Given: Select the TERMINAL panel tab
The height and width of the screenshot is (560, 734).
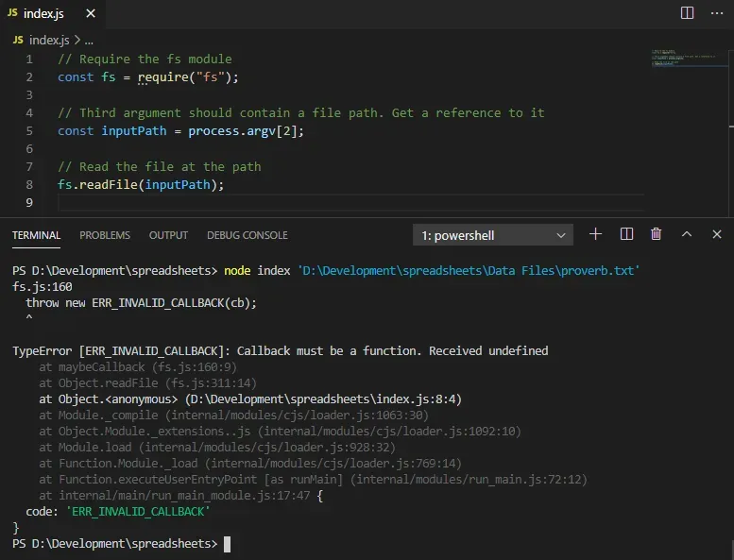Looking at the screenshot, I should [37, 235].
